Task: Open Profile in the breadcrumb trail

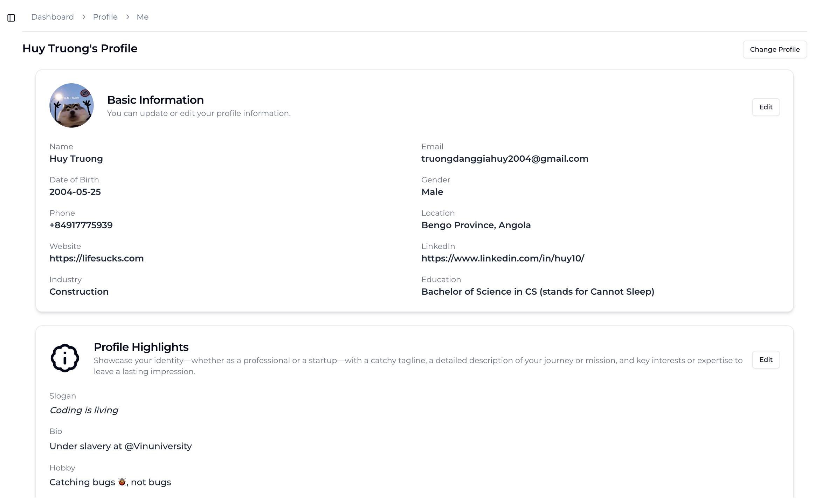Action: tap(105, 17)
